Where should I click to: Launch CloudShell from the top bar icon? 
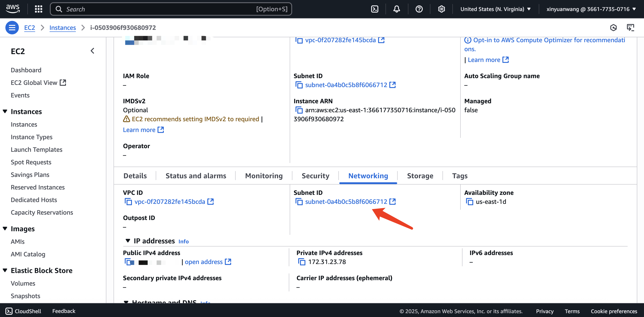tap(375, 9)
